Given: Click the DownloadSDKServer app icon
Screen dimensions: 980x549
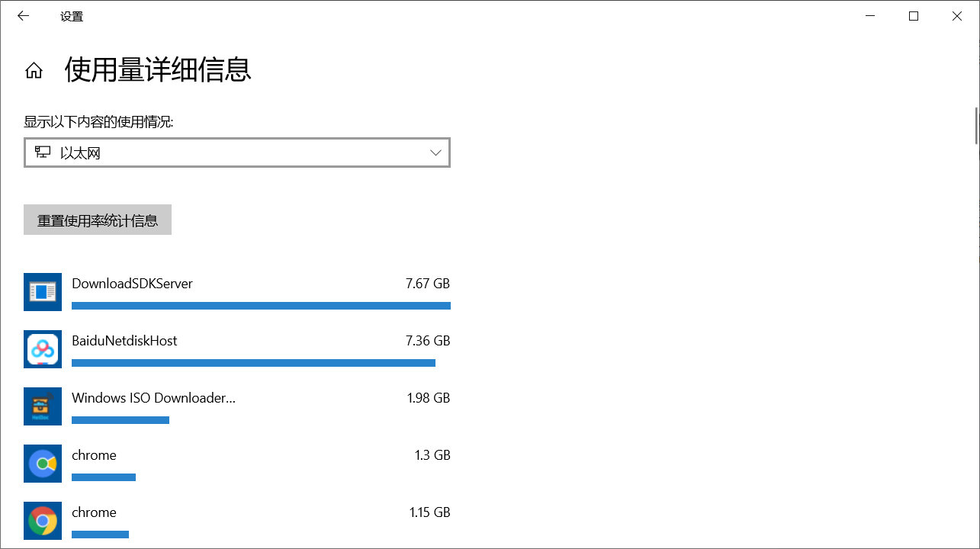Looking at the screenshot, I should (43, 292).
